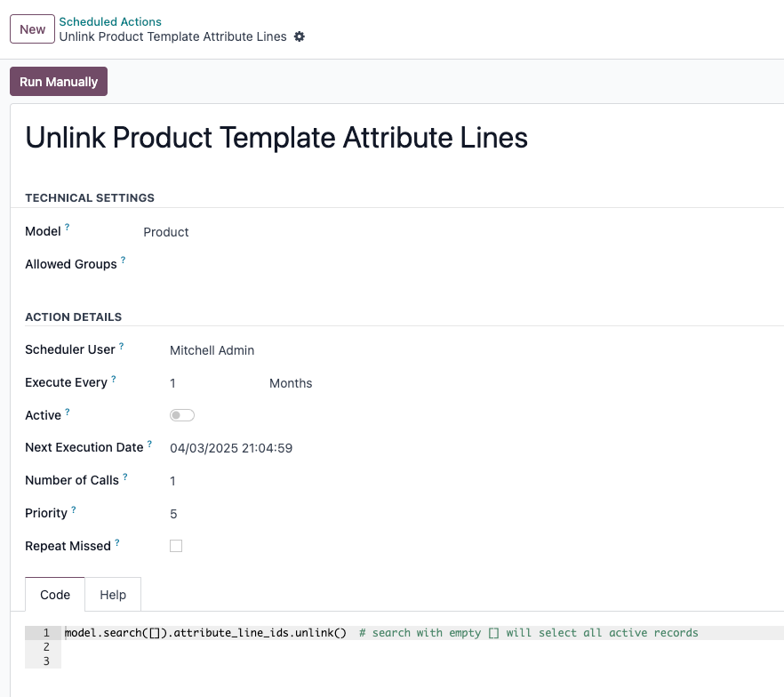The width and height of the screenshot is (784, 697).
Task: Toggle the Active switch on
Action: [x=182, y=415]
